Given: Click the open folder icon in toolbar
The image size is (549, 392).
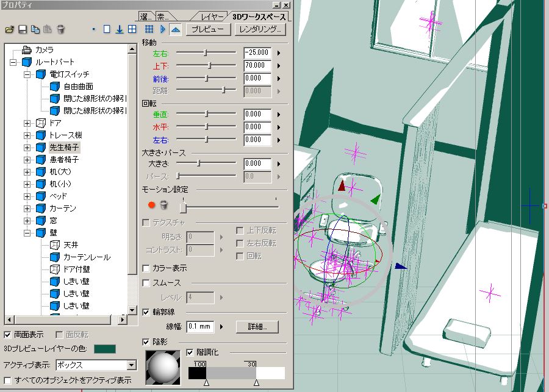Looking at the screenshot, I should click(x=9, y=29).
